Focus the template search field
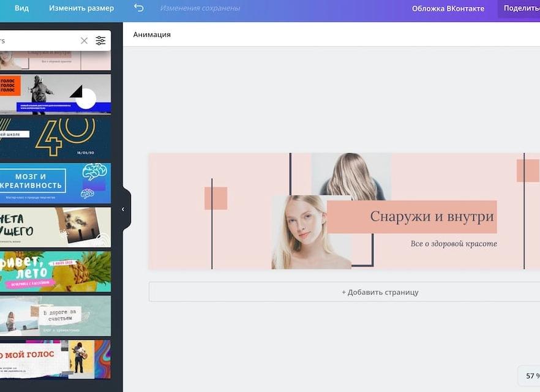Image resolution: width=540 pixels, height=392 pixels. coord(37,40)
